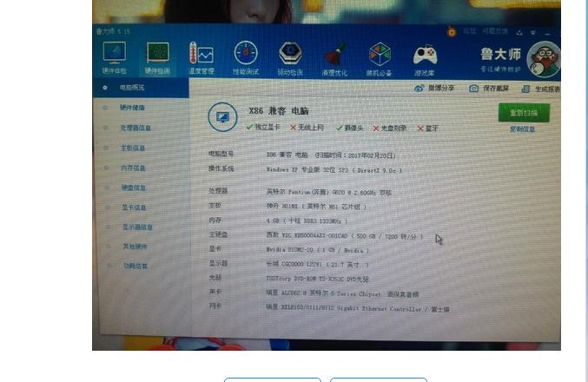Open the 驱动检测 driver detection icon

[290, 59]
